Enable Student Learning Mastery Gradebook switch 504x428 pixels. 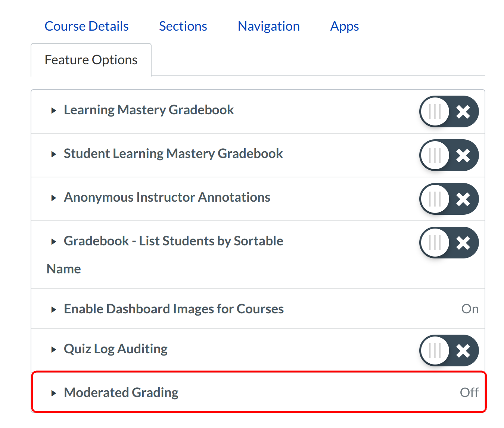449,155
